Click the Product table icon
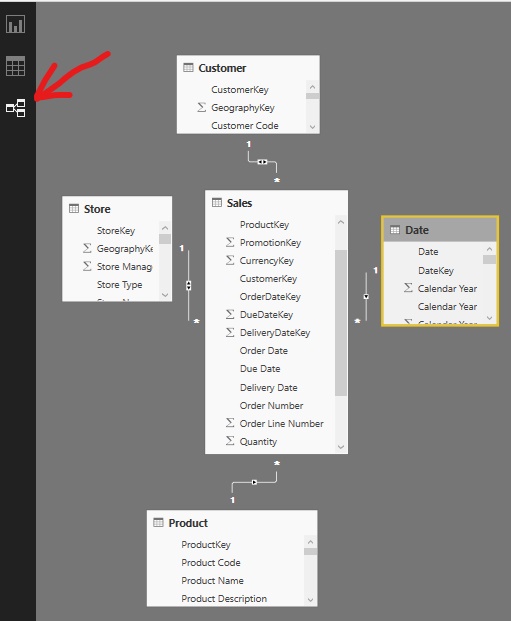Image resolution: width=511 pixels, height=621 pixels. (x=158, y=522)
